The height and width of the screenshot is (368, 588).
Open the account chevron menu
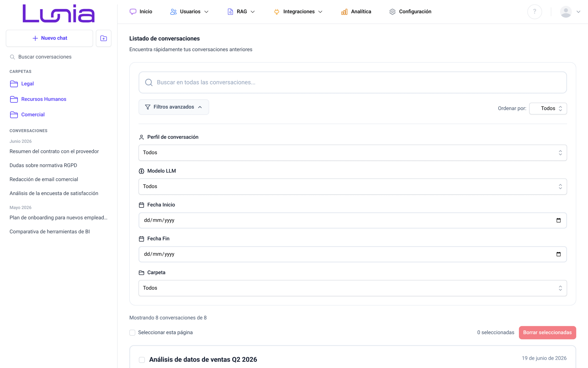[x=579, y=12]
